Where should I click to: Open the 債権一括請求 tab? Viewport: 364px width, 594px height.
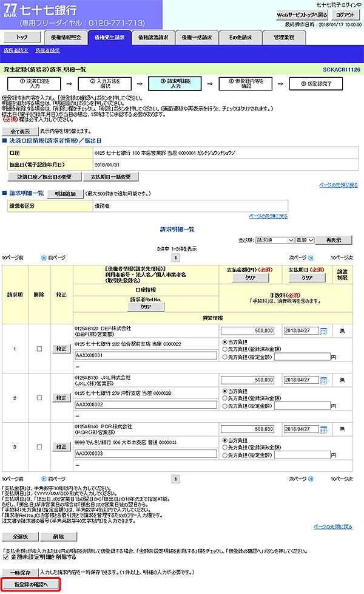tap(197, 38)
